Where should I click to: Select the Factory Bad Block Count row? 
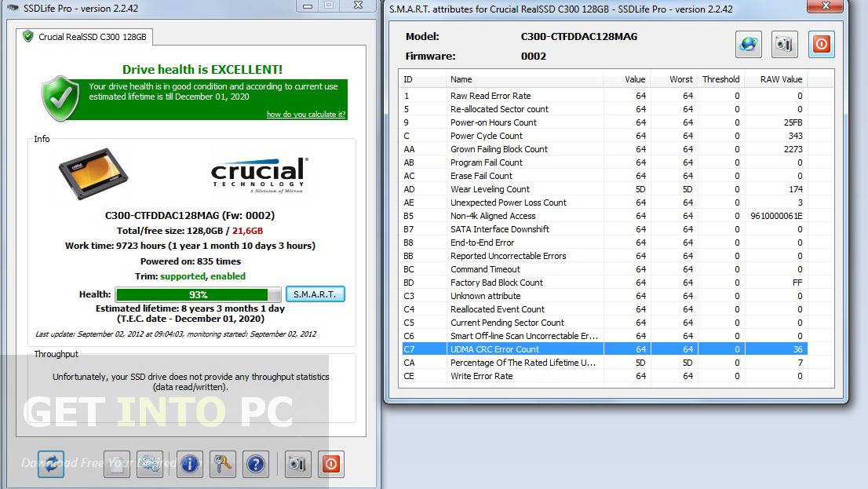604,283
